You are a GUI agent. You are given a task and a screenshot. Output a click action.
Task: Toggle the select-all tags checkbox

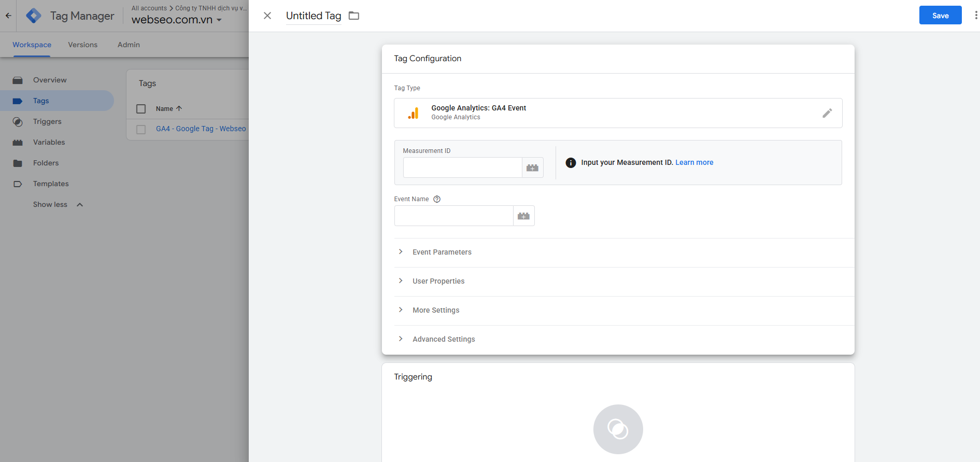coord(141,109)
